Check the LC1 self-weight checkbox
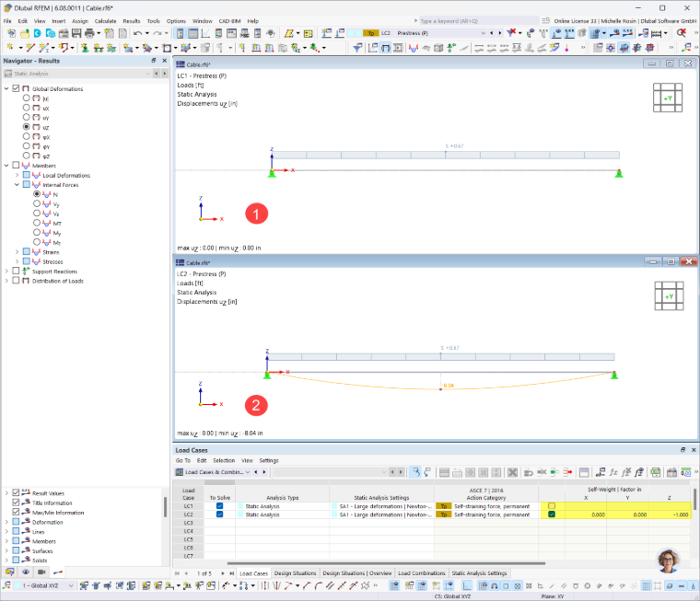 (552, 506)
